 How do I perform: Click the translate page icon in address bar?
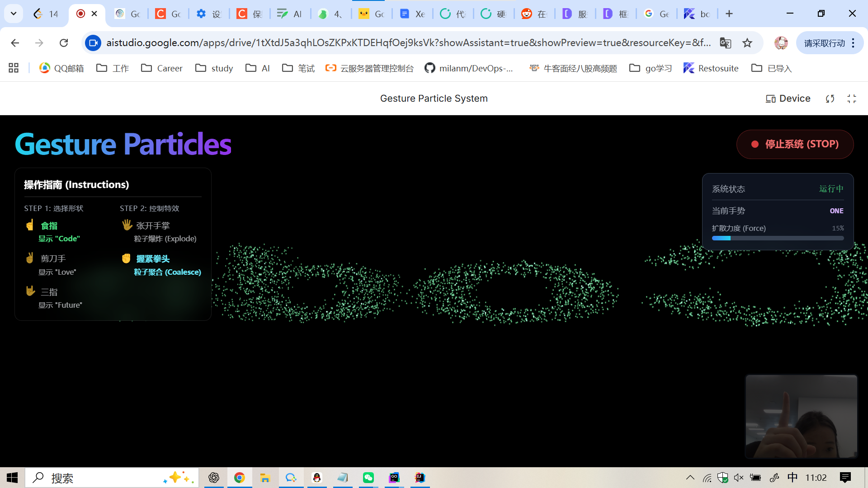tap(725, 43)
